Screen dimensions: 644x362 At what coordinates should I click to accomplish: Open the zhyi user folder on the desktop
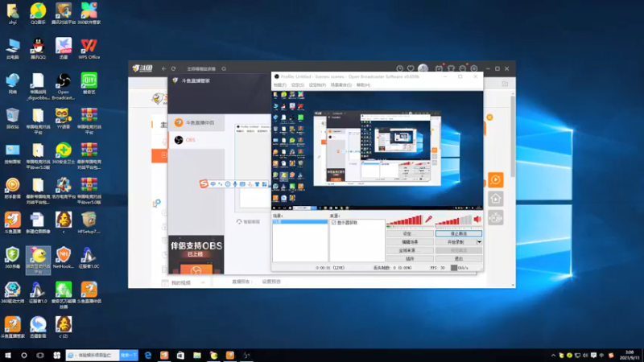click(x=13, y=13)
